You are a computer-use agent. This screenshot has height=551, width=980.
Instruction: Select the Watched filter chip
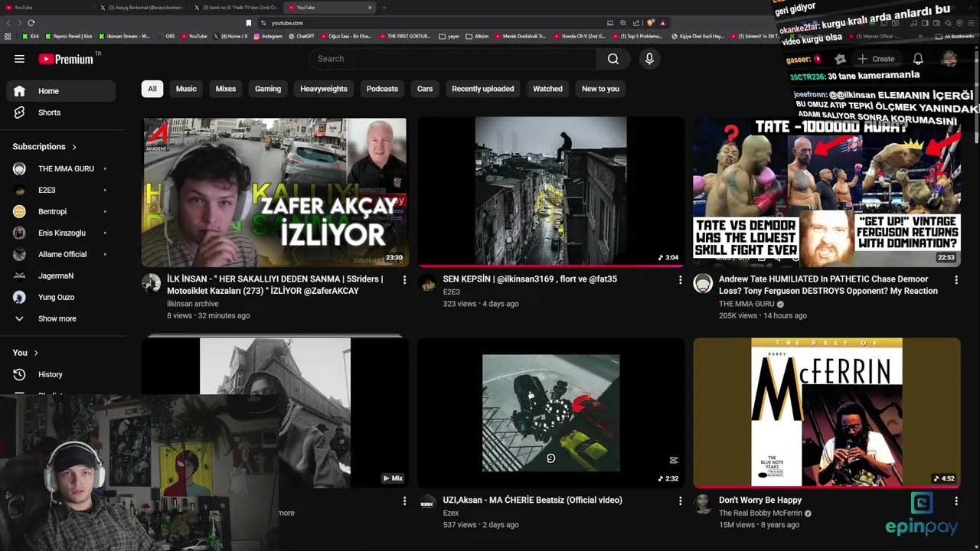tap(547, 89)
